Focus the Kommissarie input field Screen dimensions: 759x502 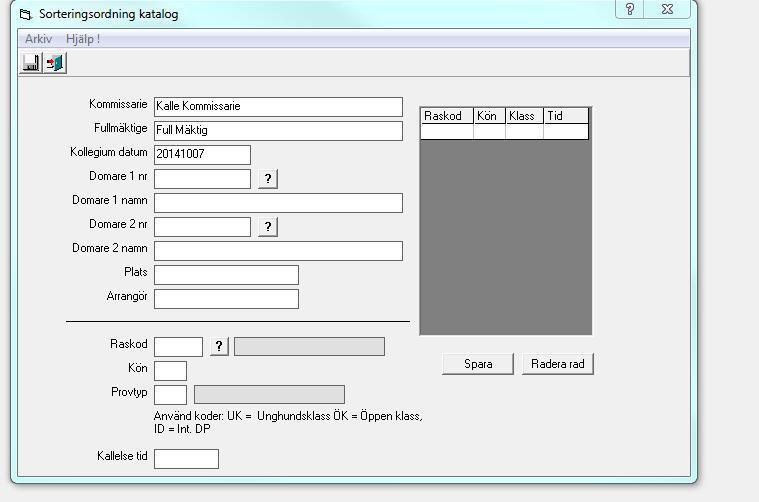tap(278, 107)
